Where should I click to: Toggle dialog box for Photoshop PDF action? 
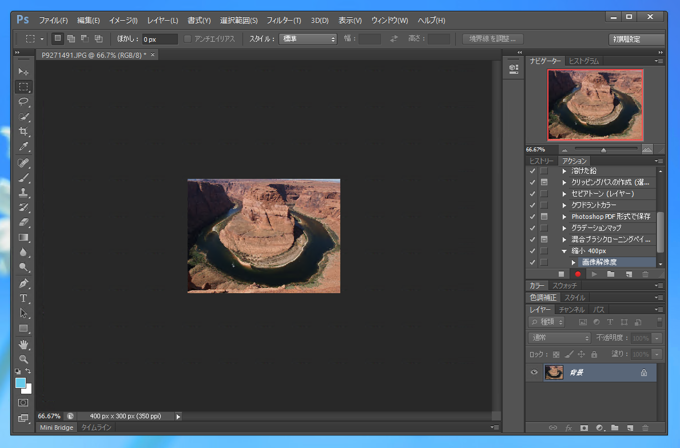(x=544, y=216)
